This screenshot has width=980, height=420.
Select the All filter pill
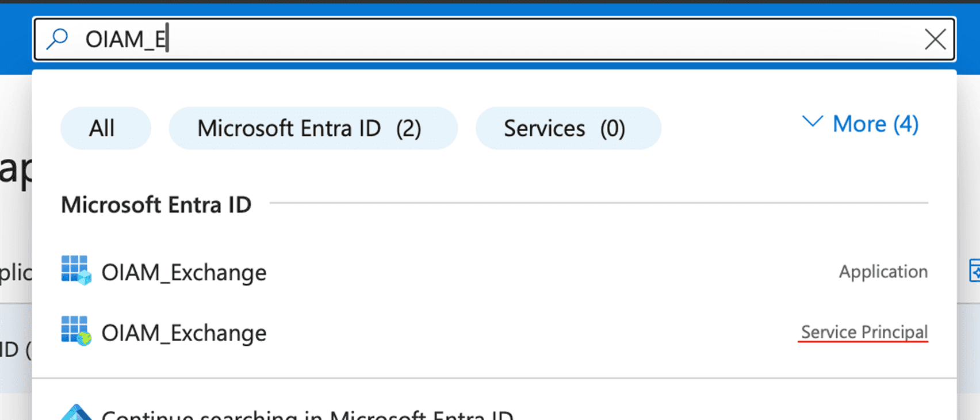pyautogui.click(x=102, y=128)
